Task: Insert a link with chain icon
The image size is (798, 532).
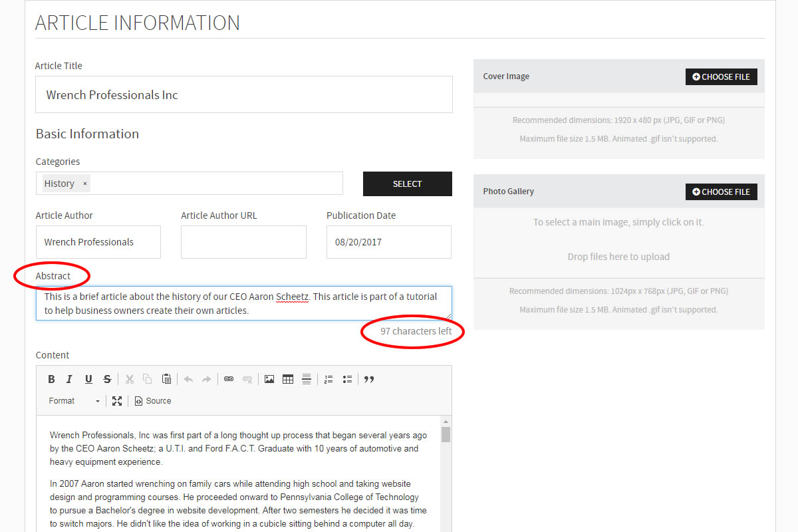Action: coord(229,379)
